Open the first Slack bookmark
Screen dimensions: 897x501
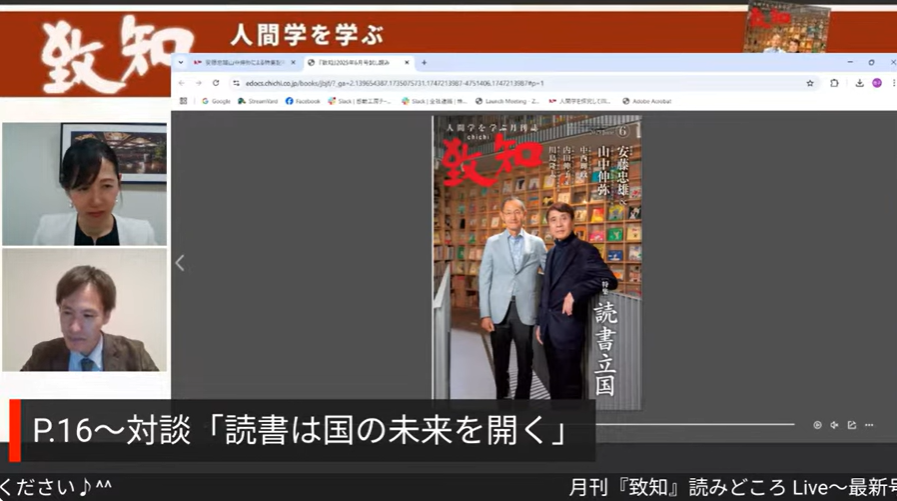coord(360,101)
